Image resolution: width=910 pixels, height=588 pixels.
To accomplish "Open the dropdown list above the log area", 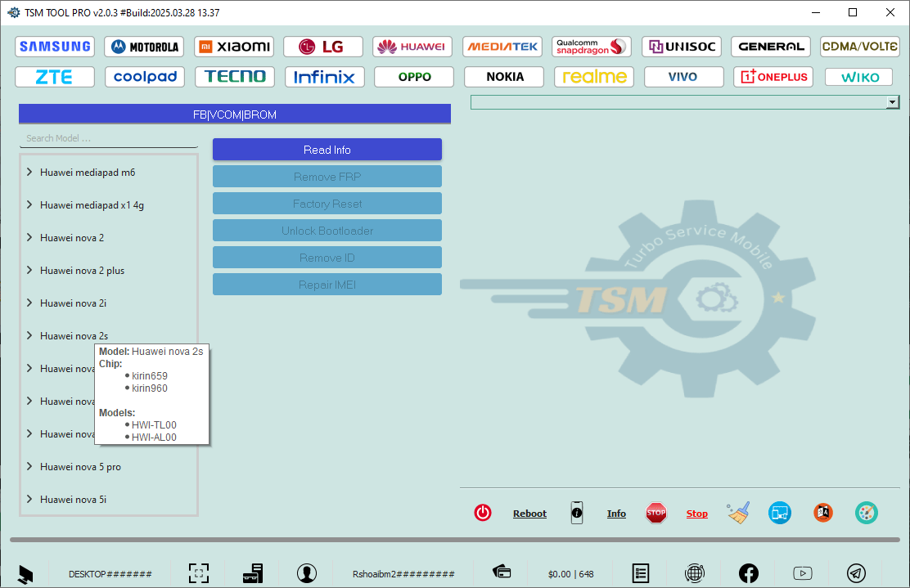I will (892, 101).
